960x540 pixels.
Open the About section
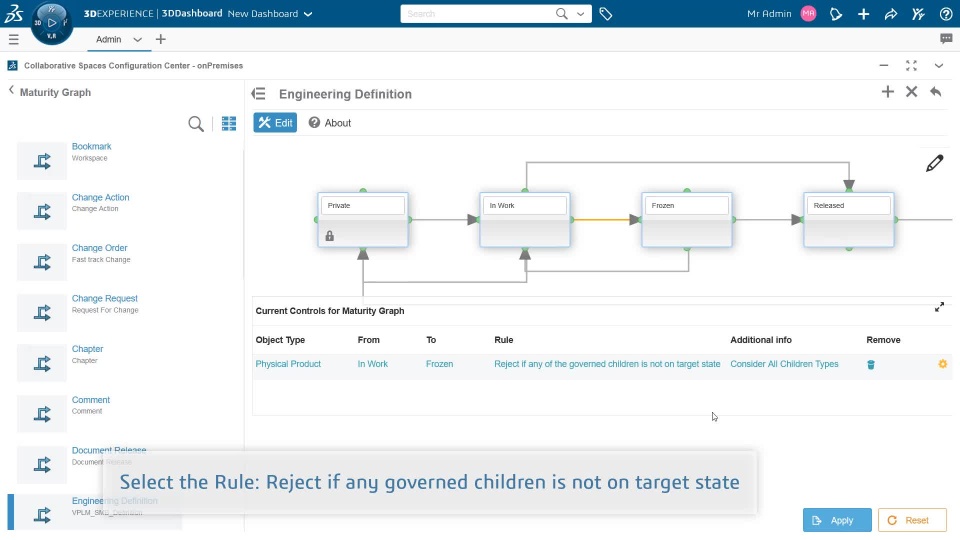pyautogui.click(x=329, y=123)
